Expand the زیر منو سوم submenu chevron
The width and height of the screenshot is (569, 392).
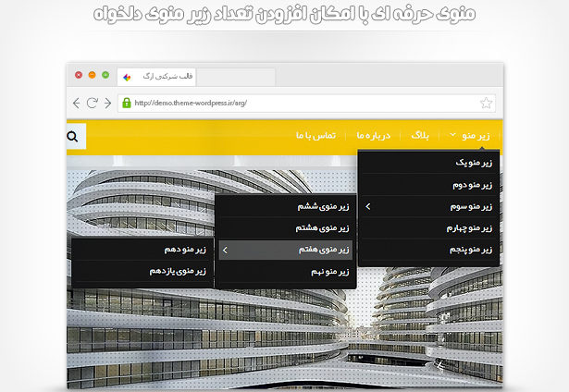pos(368,206)
